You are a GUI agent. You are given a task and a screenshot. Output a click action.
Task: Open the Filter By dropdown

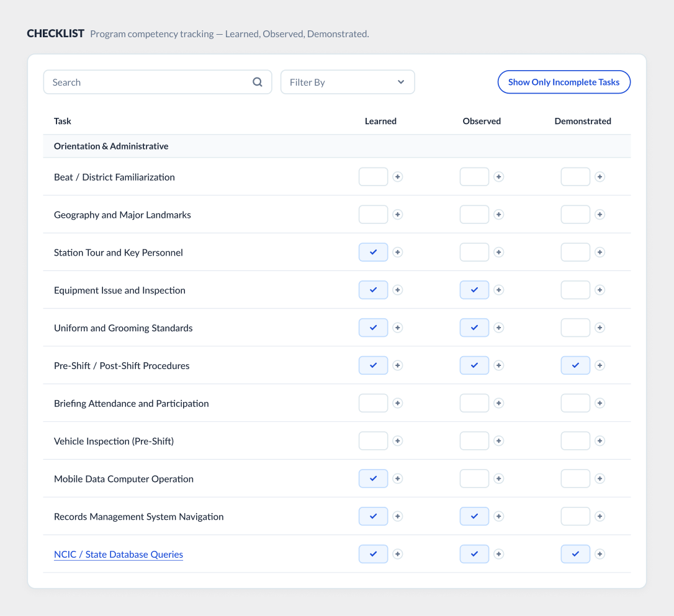[348, 82]
